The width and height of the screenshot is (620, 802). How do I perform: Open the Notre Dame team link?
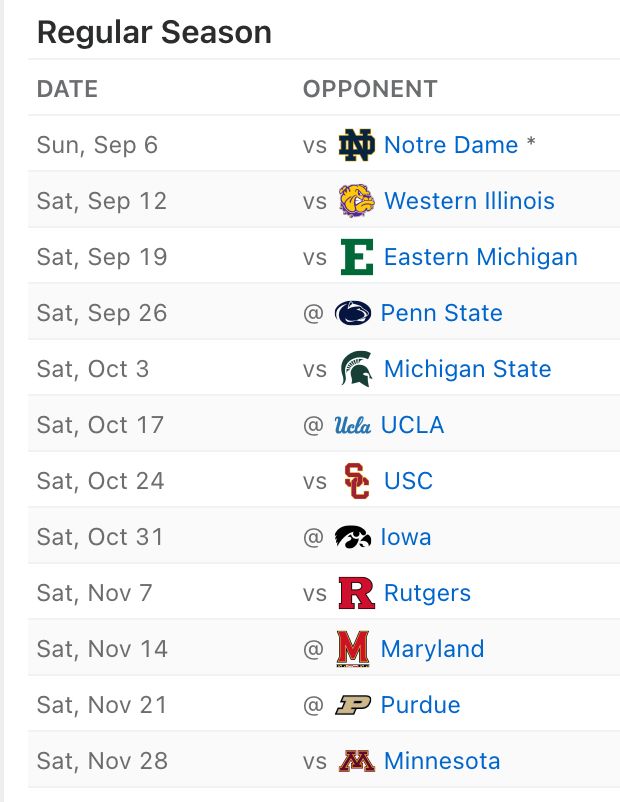[x=451, y=145]
